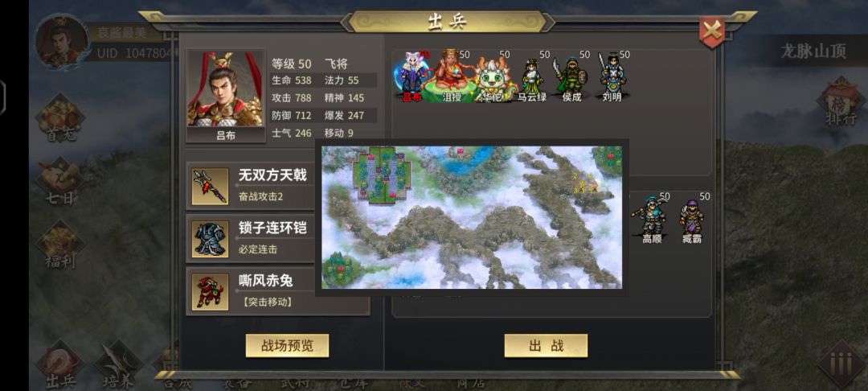Select the 吕布 unit sprite in roster
The height and width of the screenshot is (391, 868).
(x=411, y=76)
